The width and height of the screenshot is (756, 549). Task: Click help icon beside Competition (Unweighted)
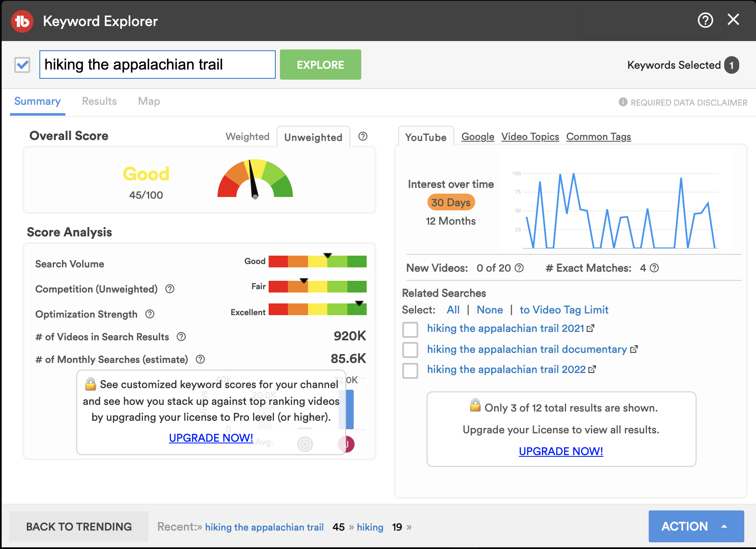[170, 289]
